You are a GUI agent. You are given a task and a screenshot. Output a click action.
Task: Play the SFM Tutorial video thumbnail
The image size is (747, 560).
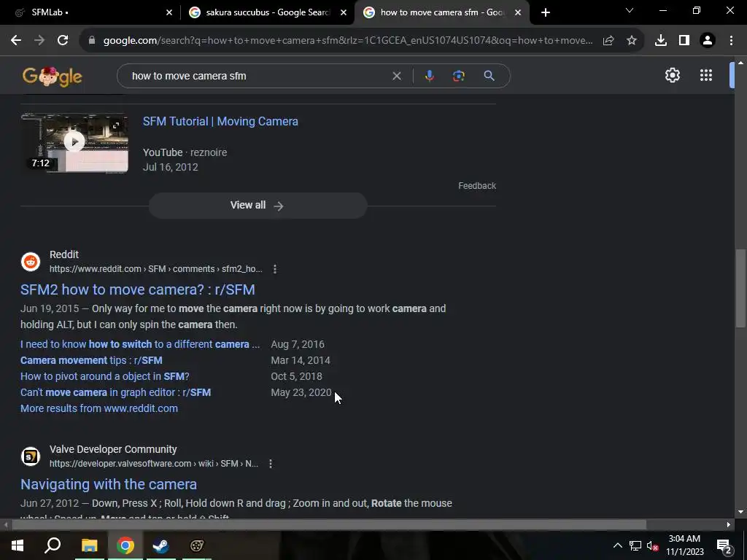tap(74, 142)
